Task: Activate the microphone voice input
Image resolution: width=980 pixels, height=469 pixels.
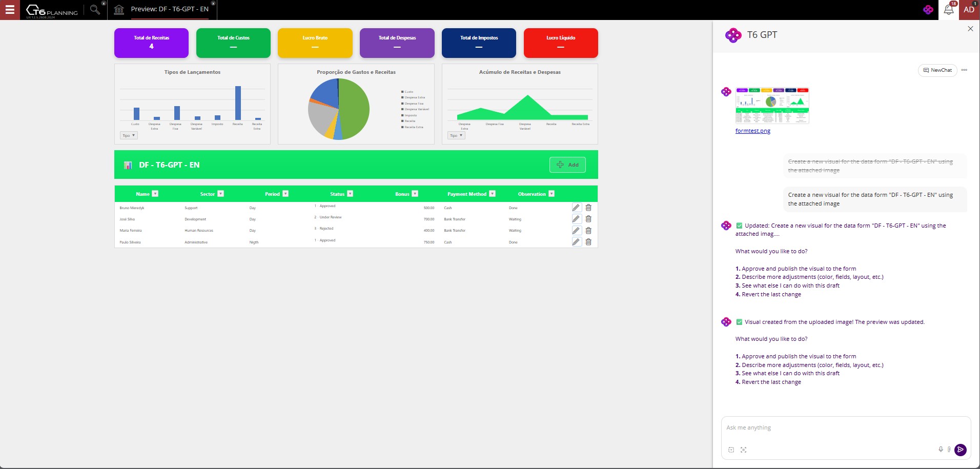Action: (941, 450)
